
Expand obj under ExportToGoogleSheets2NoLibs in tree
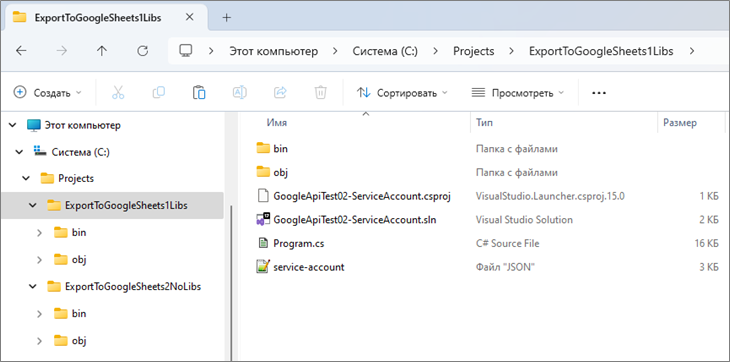click(x=40, y=341)
